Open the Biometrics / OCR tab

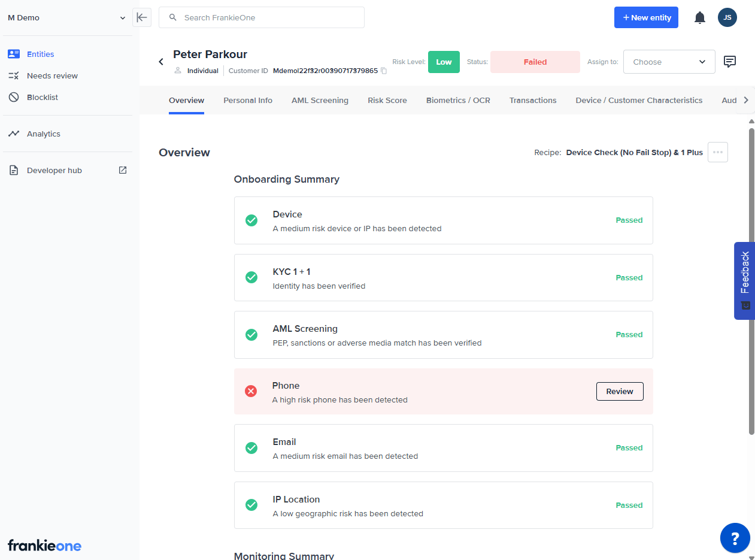[x=457, y=100]
